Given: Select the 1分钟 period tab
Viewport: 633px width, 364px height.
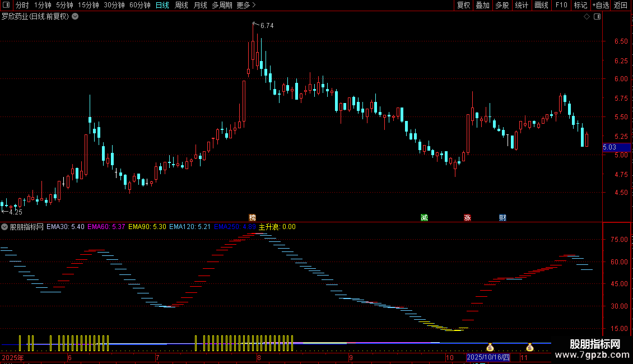Looking at the screenshot, I should coord(43,5).
